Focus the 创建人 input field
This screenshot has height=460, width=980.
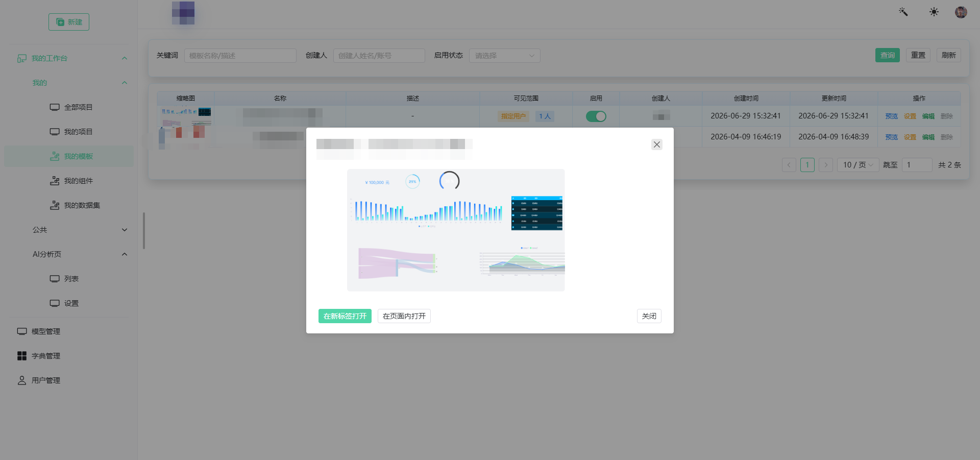click(379, 56)
